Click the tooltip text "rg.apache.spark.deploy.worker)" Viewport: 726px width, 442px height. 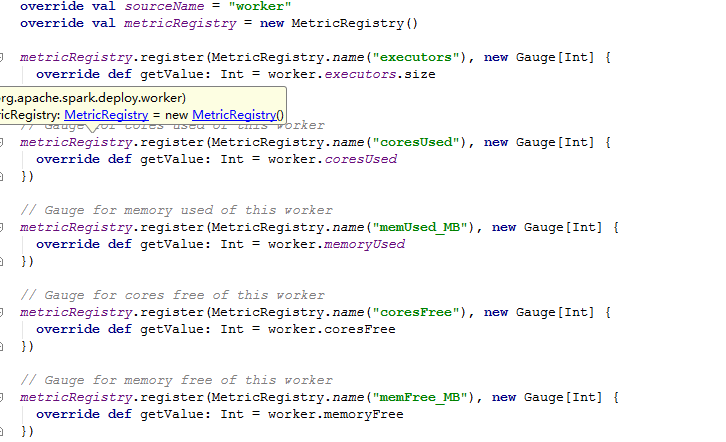pos(93,98)
